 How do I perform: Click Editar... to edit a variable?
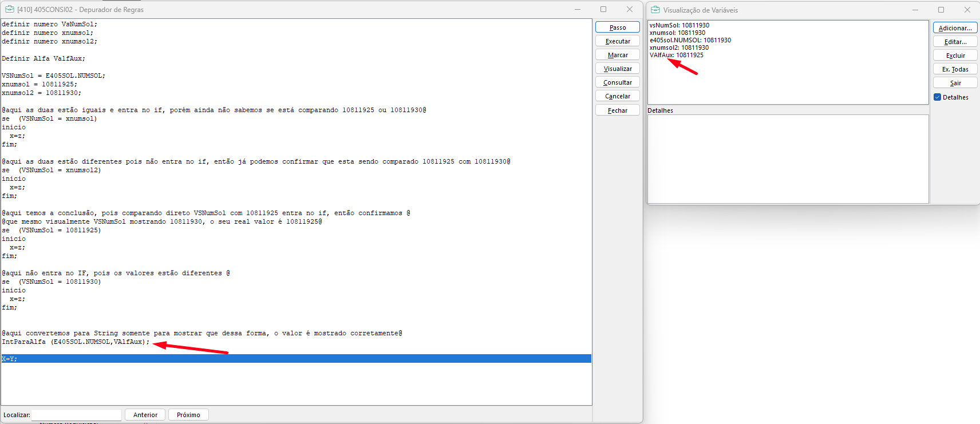pos(955,42)
